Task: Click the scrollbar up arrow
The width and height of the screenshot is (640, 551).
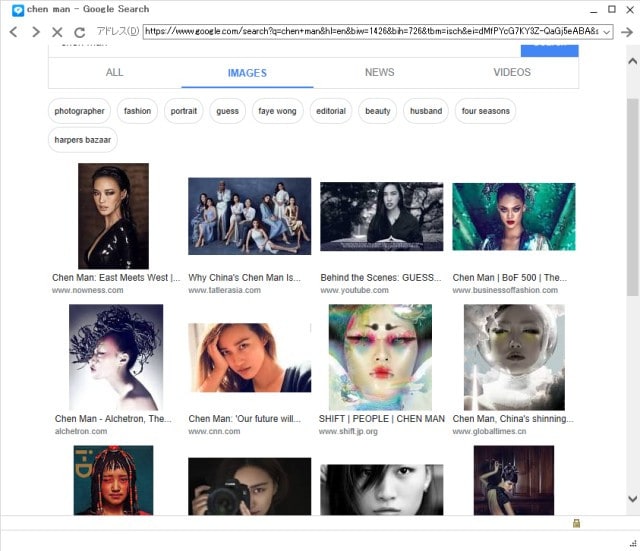Action: (x=633, y=61)
